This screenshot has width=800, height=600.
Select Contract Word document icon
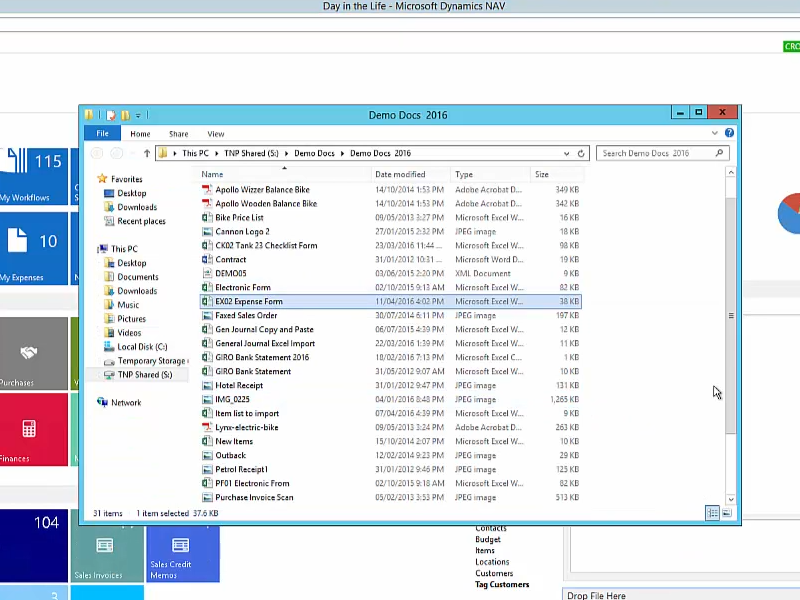[x=207, y=259]
